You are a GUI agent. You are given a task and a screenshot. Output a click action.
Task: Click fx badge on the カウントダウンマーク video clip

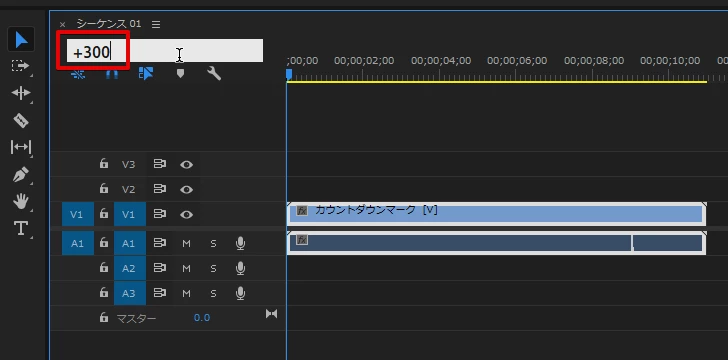(x=302, y=211)
